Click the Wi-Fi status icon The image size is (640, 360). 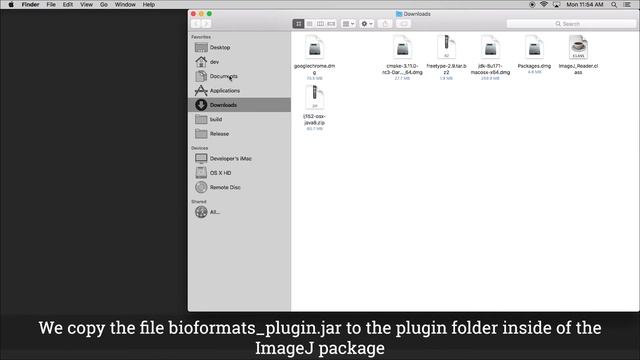click(x=544, y=4)
